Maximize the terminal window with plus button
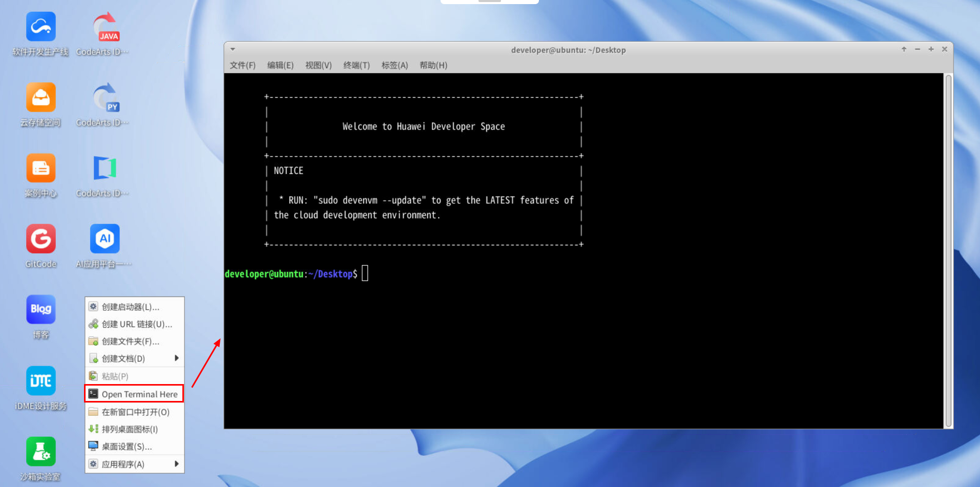Screen dimensions: 980x487 pyautogui.click(x=931, y=49)
